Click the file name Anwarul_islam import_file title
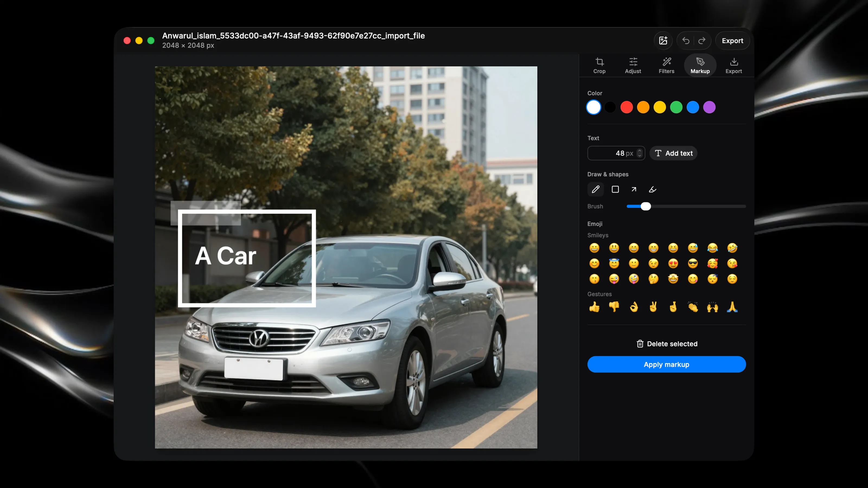 pyautogui.click(x=293, y=36)
